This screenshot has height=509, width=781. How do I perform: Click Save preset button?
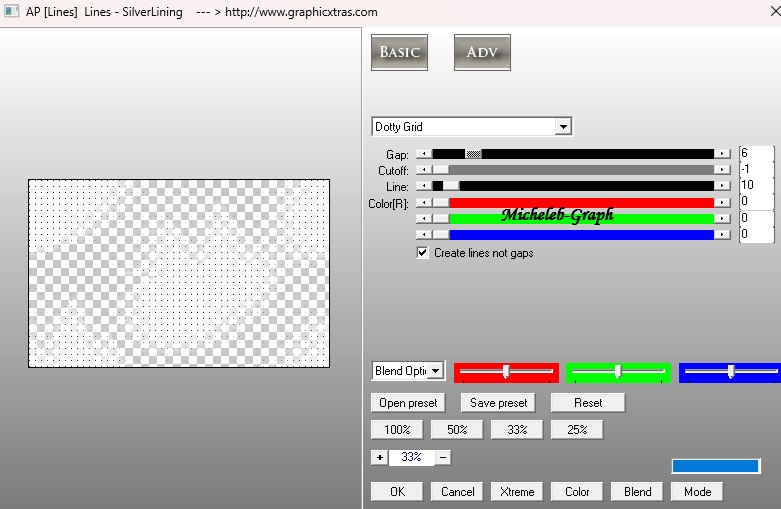(498, 403)
